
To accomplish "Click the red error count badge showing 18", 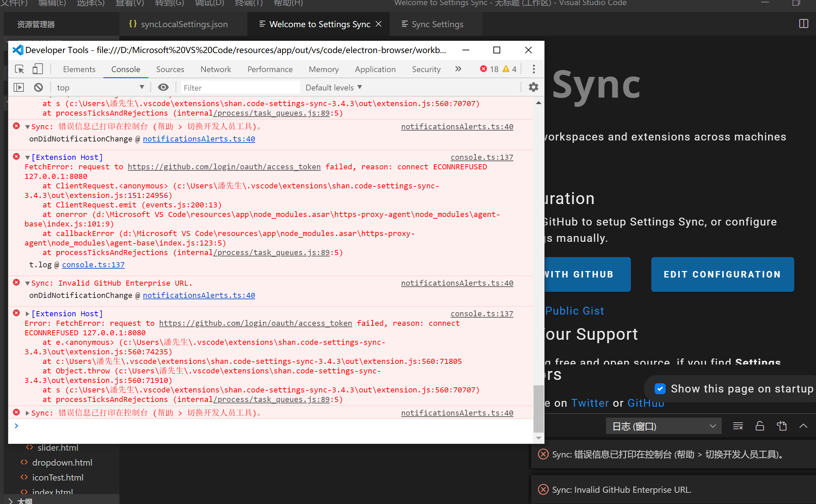I will click(x=489, y=69).
